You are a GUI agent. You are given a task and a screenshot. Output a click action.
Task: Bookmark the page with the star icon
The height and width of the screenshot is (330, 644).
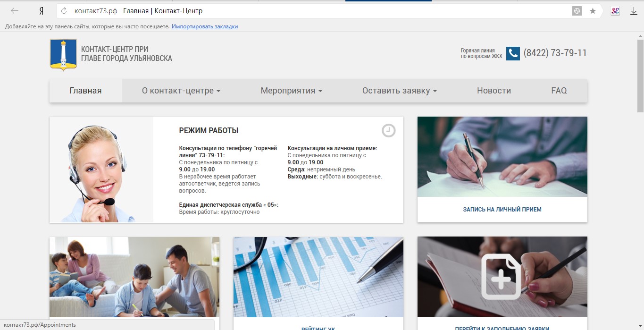click(x=593, y=11)
